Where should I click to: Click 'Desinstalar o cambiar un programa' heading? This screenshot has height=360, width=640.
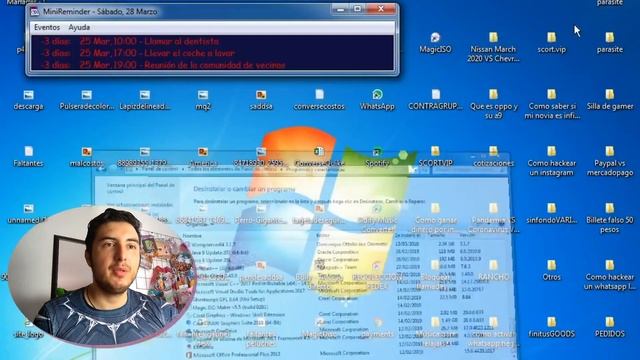pyautogui.click(x=244, y=189)
